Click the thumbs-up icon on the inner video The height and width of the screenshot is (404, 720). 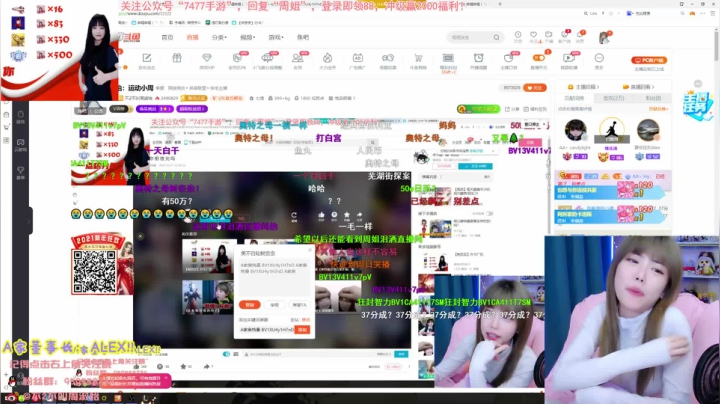click(x=321, y=216)
